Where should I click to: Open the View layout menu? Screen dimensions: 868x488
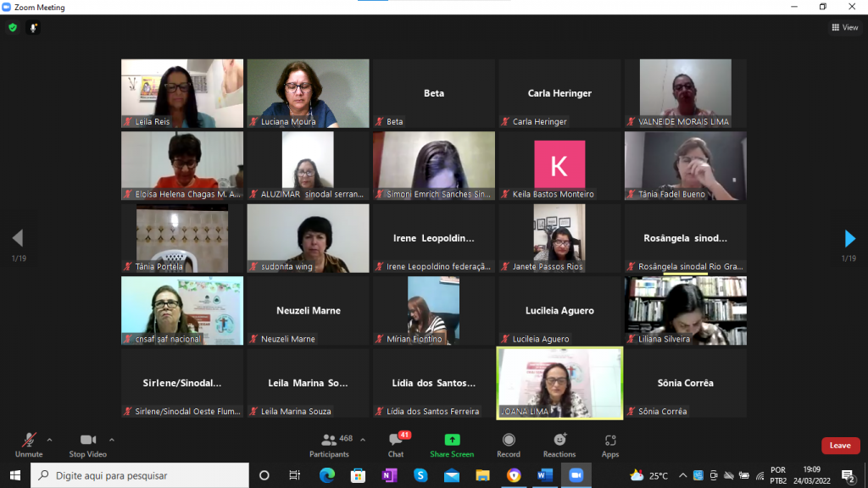coord(844,28)
